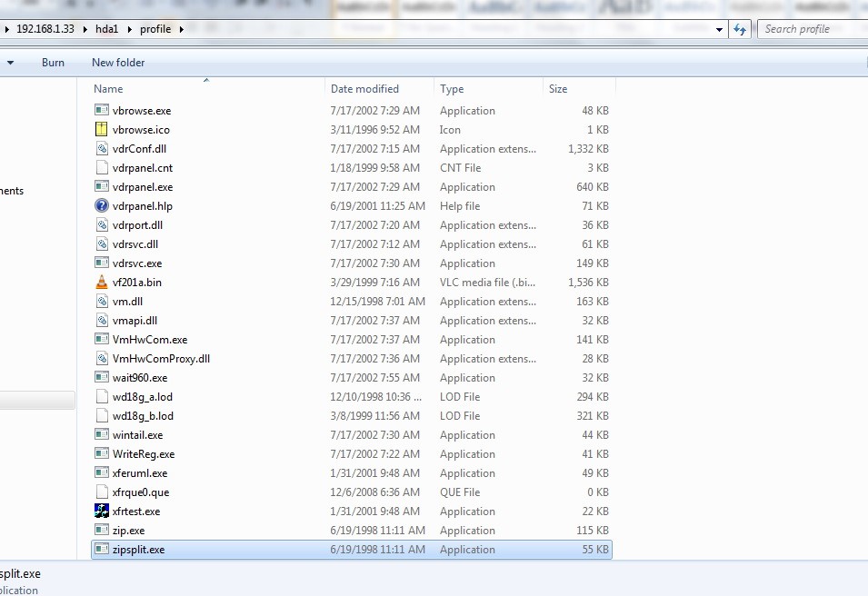Sort files by Date modified column
This screenshot has width=868, height=596.
click(364, 89)
